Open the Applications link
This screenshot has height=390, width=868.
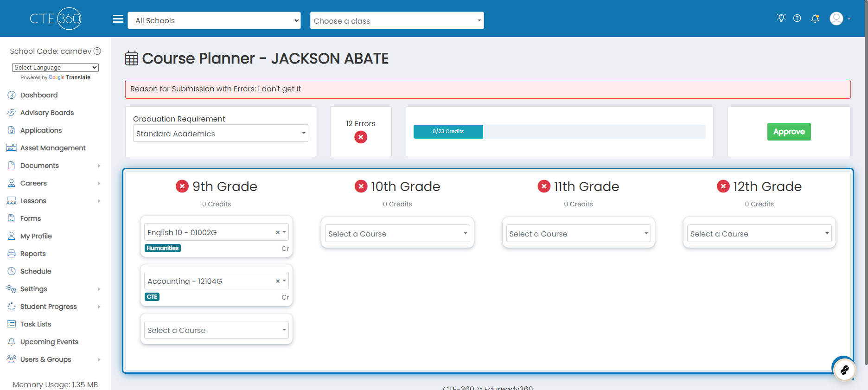(41, 130)
